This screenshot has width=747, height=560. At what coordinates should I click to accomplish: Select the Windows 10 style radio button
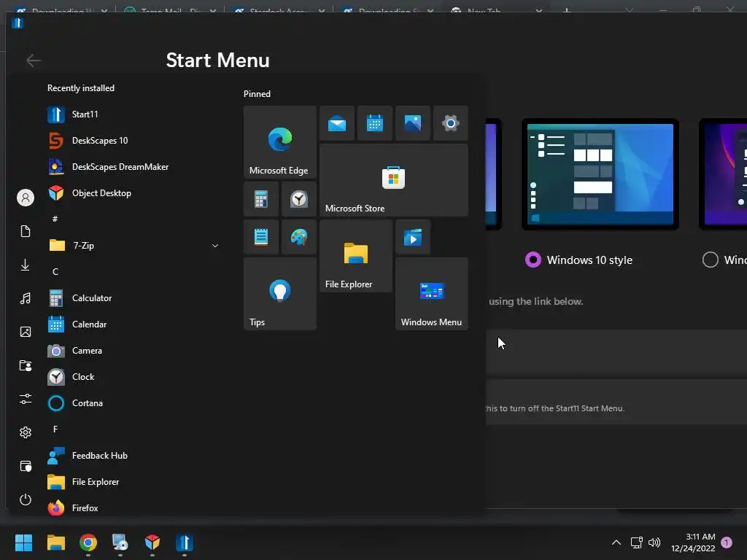tap(533, 260)
